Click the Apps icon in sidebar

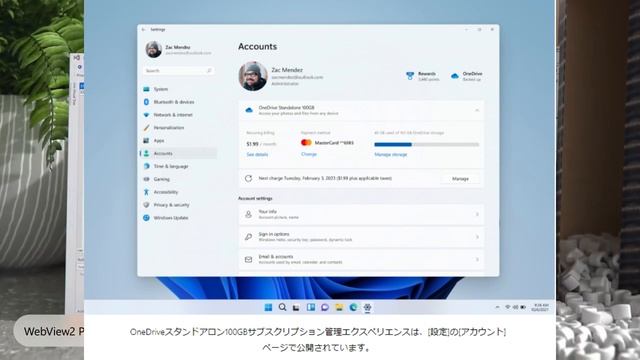point(146,140)
